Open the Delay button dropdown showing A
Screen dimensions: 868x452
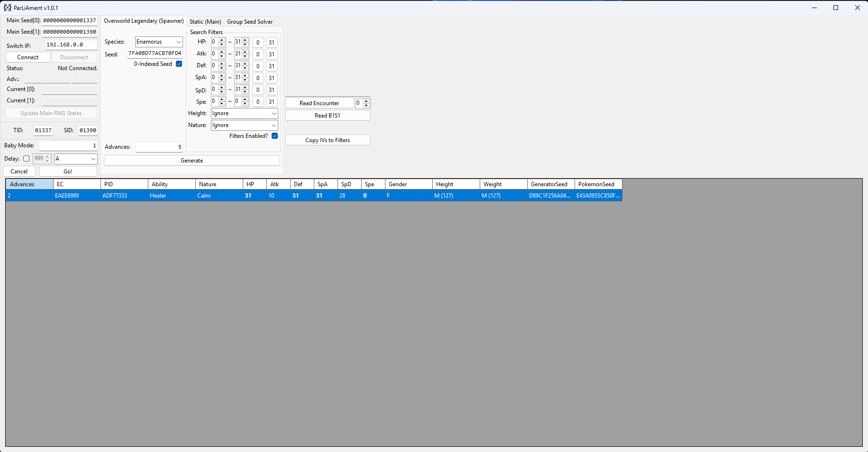pos(75,159)
